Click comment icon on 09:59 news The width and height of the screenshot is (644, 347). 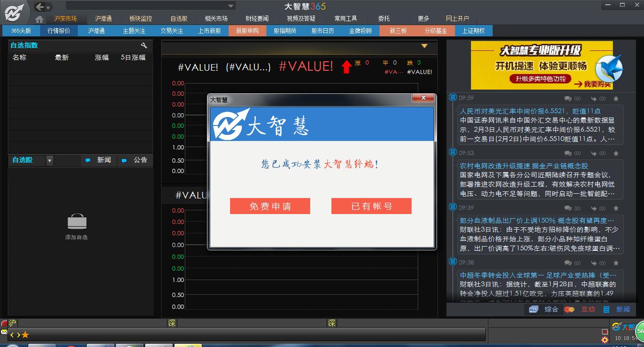point(568,99)
